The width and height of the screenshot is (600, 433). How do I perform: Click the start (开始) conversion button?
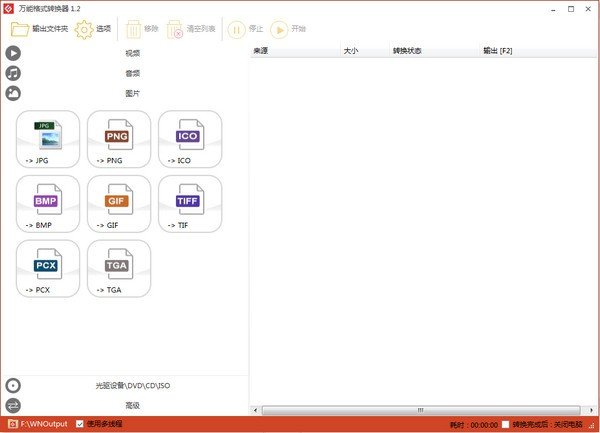pyautogui.click(x=288, y=28)
